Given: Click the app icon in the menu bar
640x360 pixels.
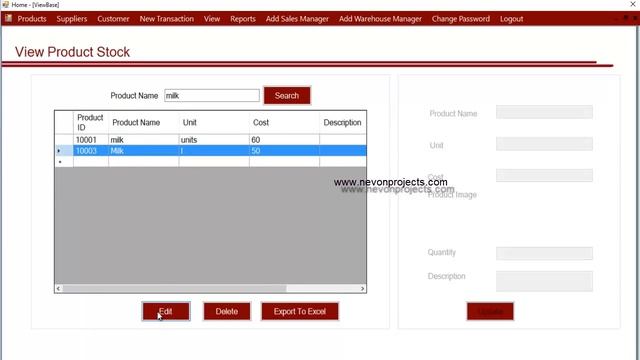Looking at the screenshot, I should (8, 18).
